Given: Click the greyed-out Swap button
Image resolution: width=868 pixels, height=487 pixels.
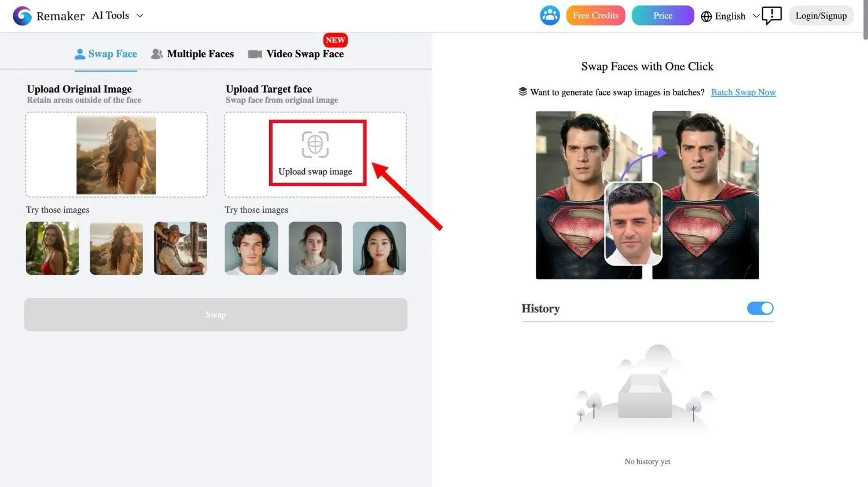Looking at the screenshot, I should 216,315.
